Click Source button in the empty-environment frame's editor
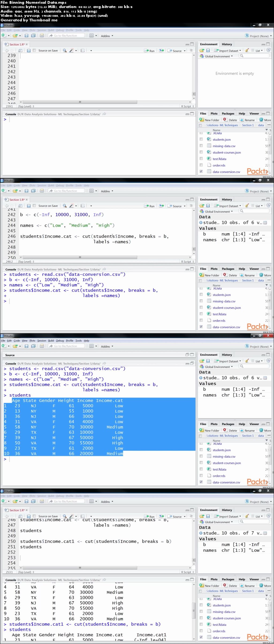 point(175,51)
